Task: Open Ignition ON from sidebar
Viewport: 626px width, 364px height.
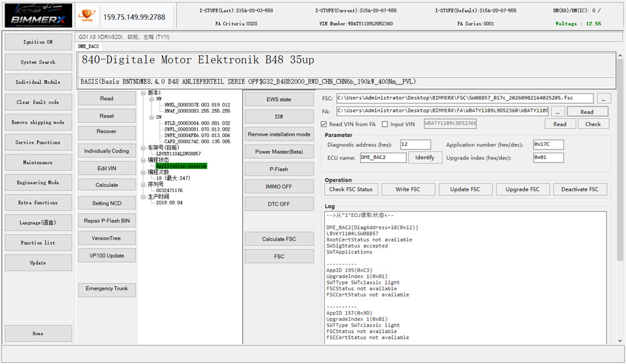Action: point(38,42)
